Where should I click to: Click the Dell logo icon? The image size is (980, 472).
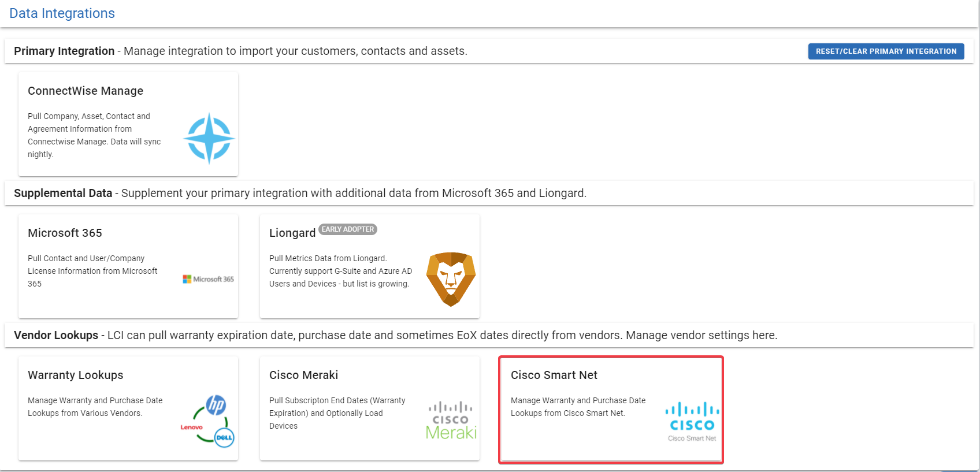coord(225,439)
